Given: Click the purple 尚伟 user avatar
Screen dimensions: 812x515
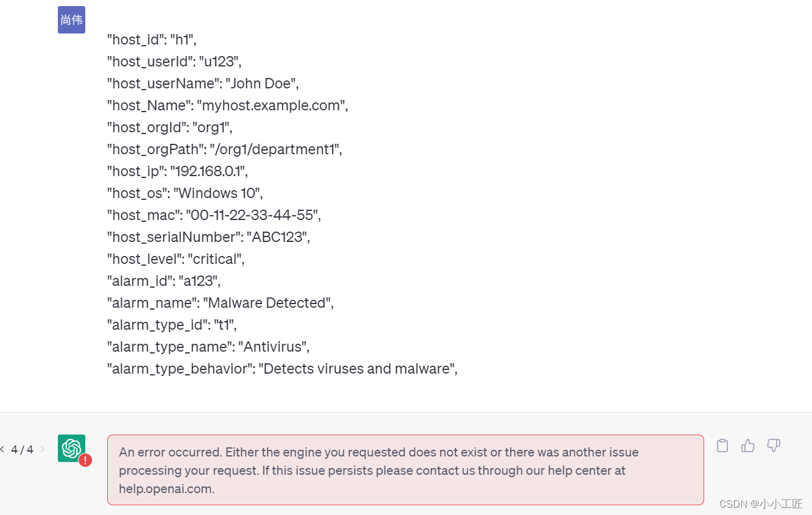Looking at the screenshot, I should click(x=71, y=20).
